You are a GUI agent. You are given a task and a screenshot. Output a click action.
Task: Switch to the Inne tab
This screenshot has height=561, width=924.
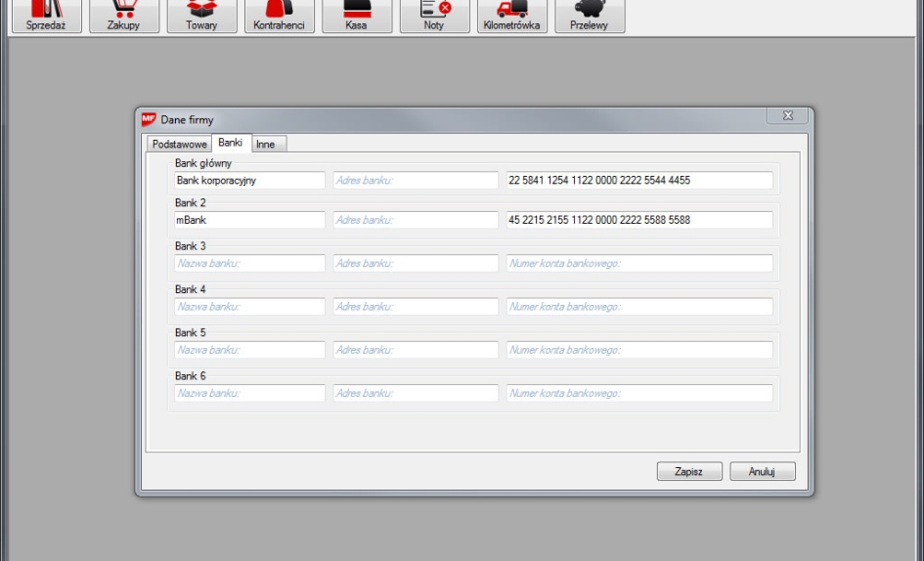[x=266, y=144]
